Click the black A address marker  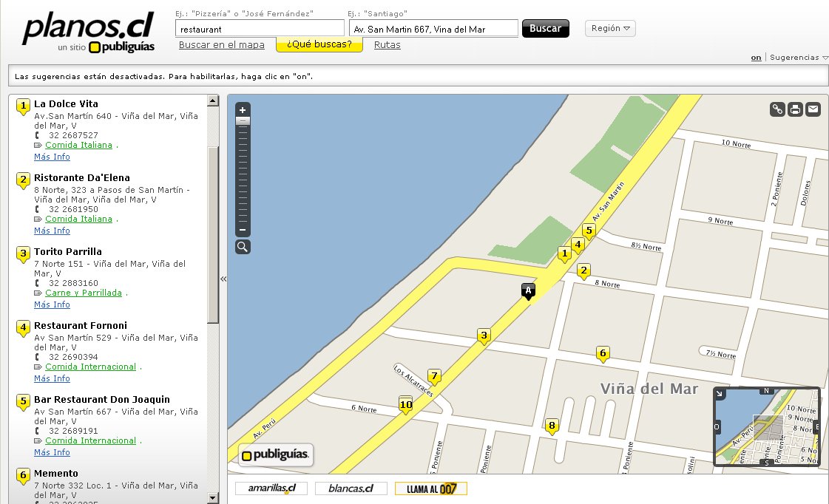pos(528,291)
